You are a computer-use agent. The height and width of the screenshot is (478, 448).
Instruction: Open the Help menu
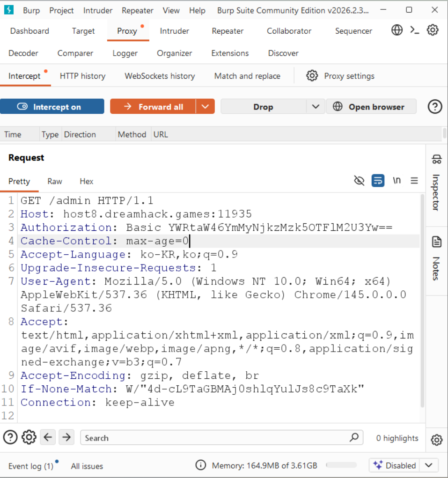[197, 10]
